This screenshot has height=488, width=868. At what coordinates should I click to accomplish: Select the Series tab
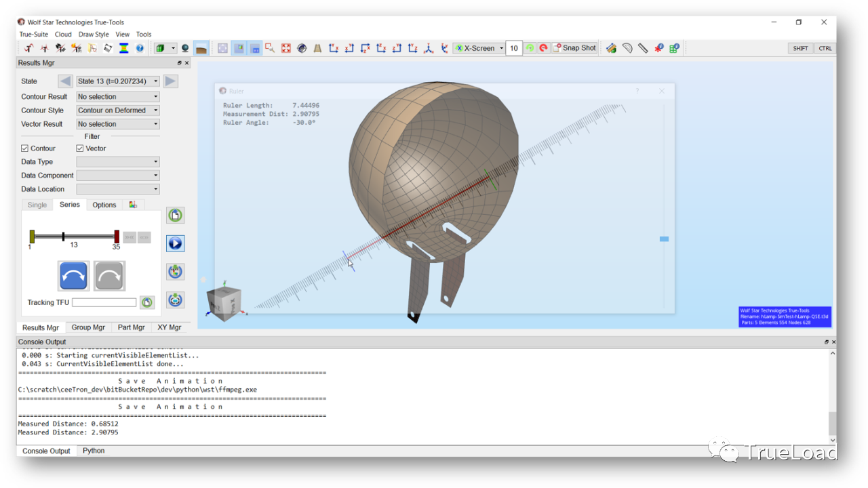pos(70,205)
